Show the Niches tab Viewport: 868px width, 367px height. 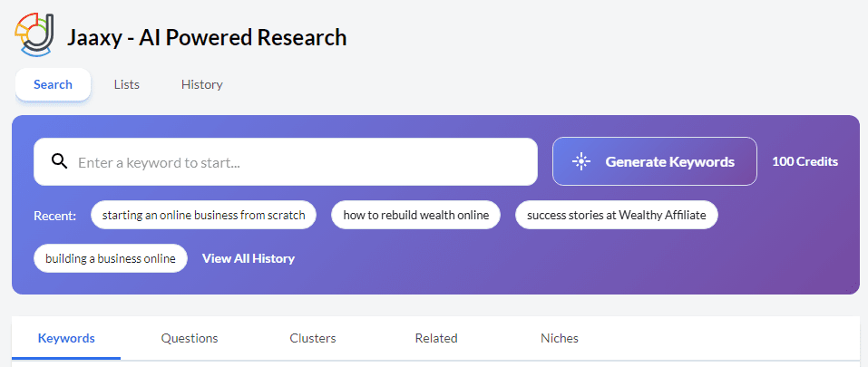(x=560, y=338)
